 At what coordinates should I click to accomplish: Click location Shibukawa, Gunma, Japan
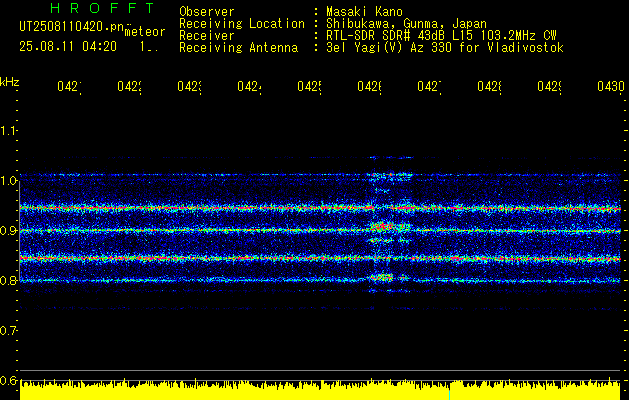pyautogui.click(x=406, y=24)
